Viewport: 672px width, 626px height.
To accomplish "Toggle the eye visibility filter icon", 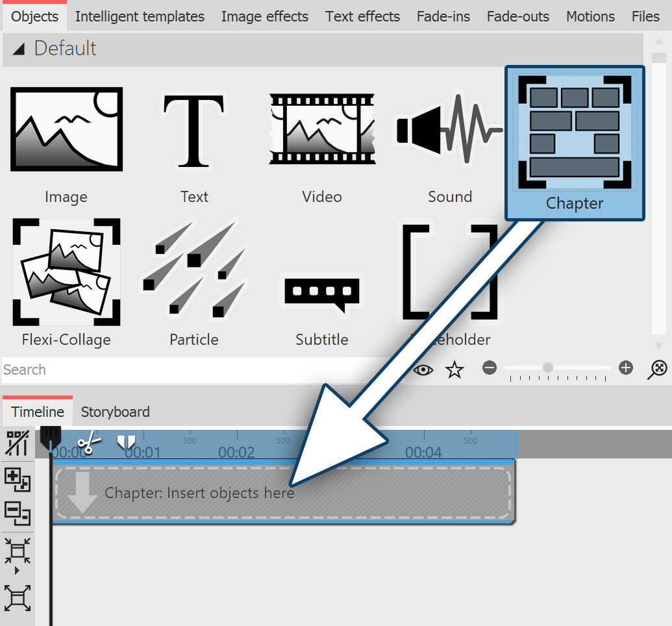I will [423, 369].
